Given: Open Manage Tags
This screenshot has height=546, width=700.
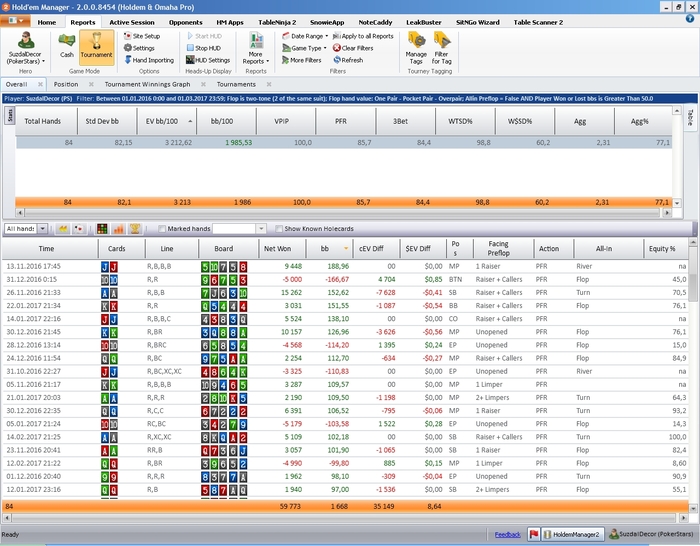Looking at the screenshot, I should click(x=416, y=48).
